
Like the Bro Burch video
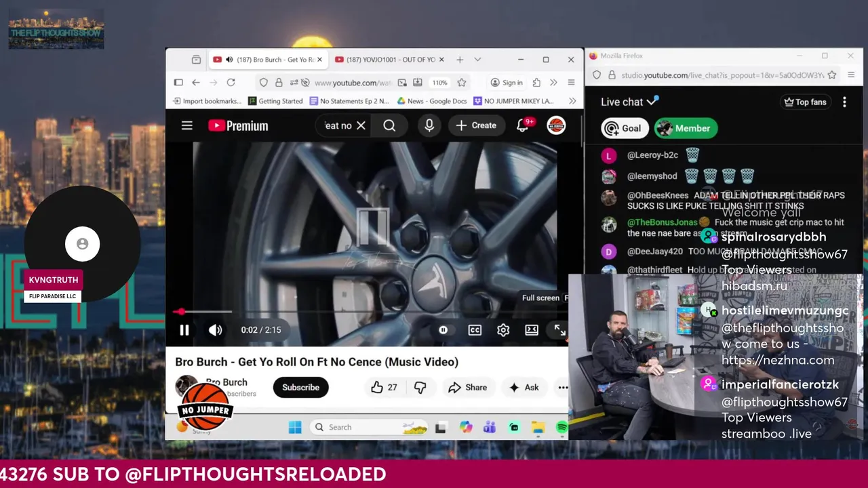[x=384, y=388]
